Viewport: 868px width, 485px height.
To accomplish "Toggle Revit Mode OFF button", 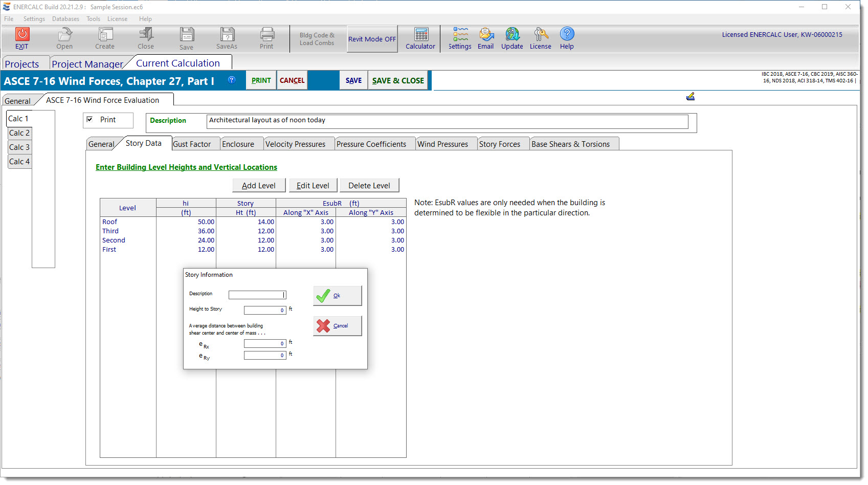I will tap(372, 39).
